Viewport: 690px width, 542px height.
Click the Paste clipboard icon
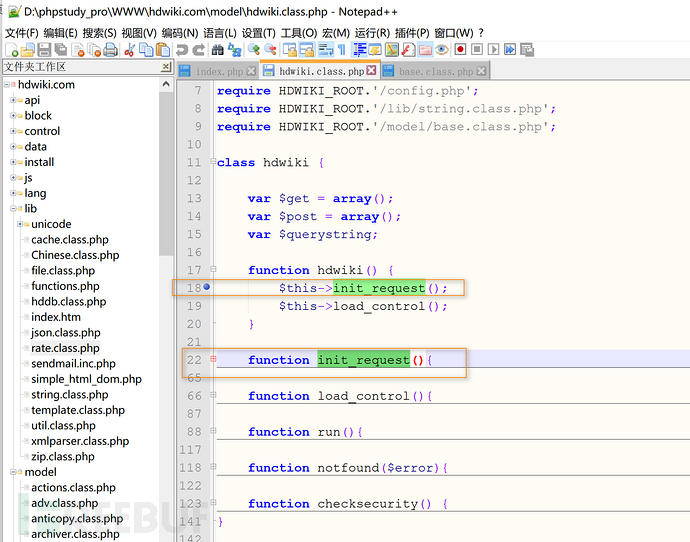point(163,50)
